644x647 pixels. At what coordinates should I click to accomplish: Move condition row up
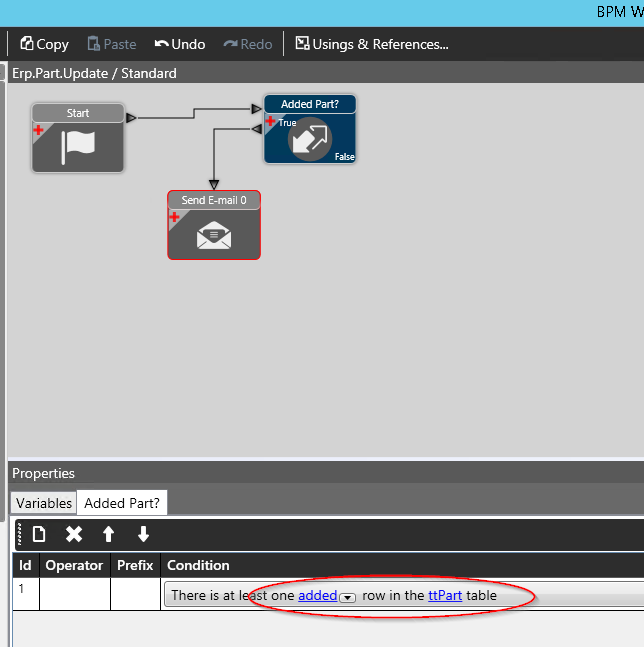[x=109, y=534]
